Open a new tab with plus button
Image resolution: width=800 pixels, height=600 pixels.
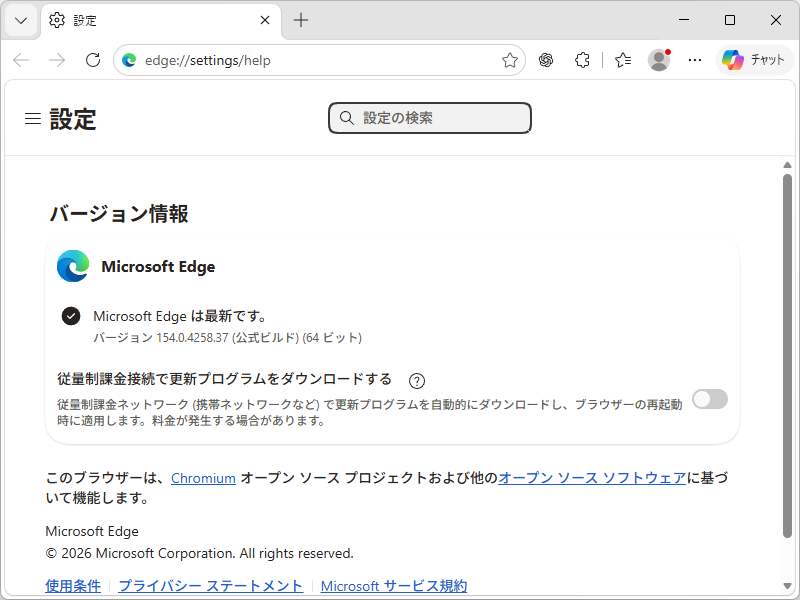[301, 20]
